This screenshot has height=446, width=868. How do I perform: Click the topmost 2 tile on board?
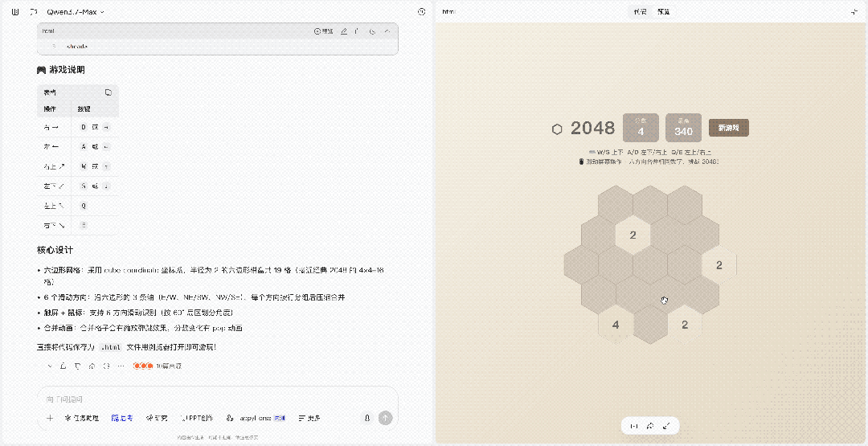(x=633, y=235)
